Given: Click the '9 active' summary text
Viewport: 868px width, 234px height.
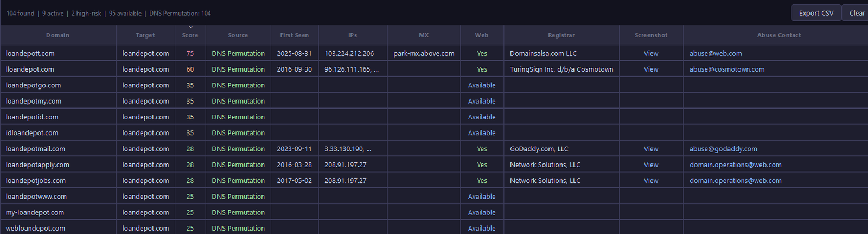Looking at the screenshot, I should coord(53,13).
